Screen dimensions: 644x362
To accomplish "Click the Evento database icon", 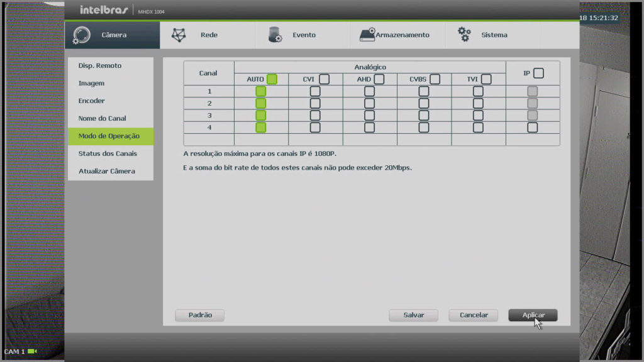I will (x=275, y=35).
